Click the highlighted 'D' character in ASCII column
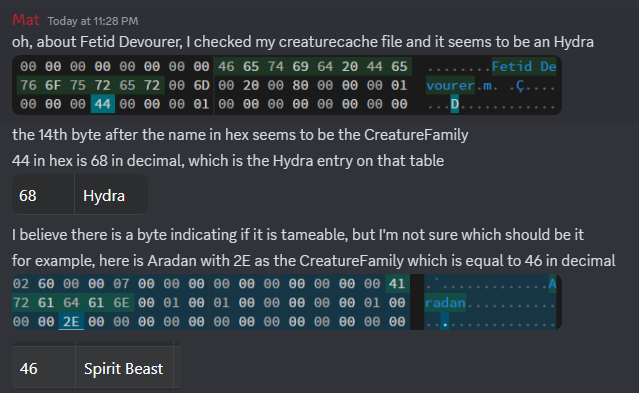This screenshot has width=639, height=393. (454, 104)
